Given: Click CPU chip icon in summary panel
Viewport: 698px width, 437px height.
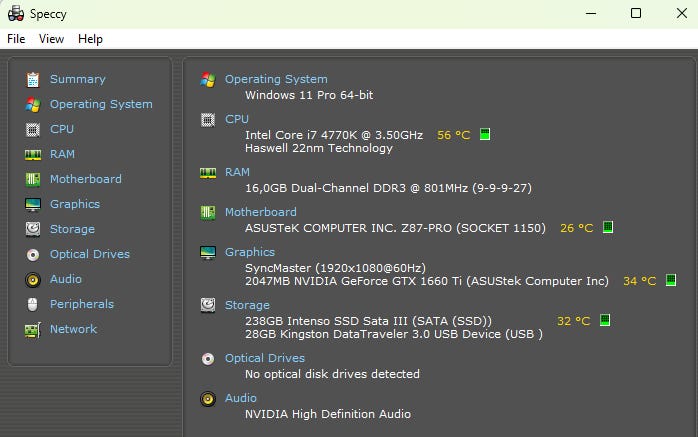Looking at the screenshot, I should tap(208, 120).
